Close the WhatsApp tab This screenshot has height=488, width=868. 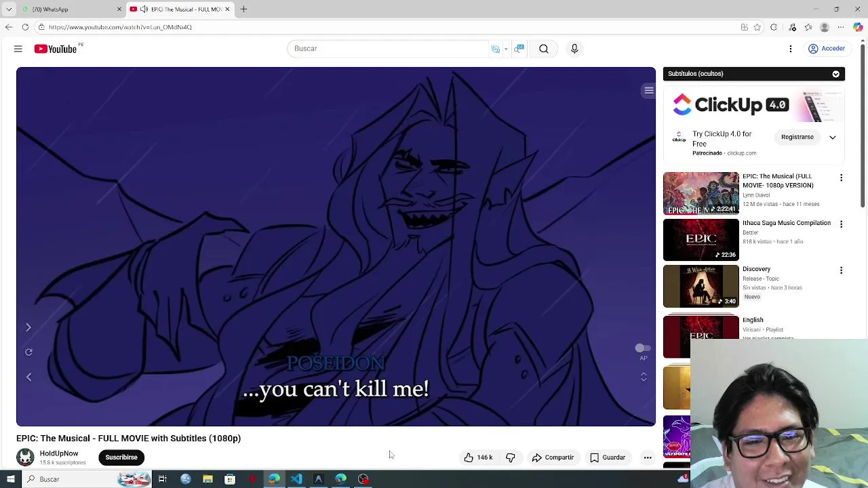point(119,9)
